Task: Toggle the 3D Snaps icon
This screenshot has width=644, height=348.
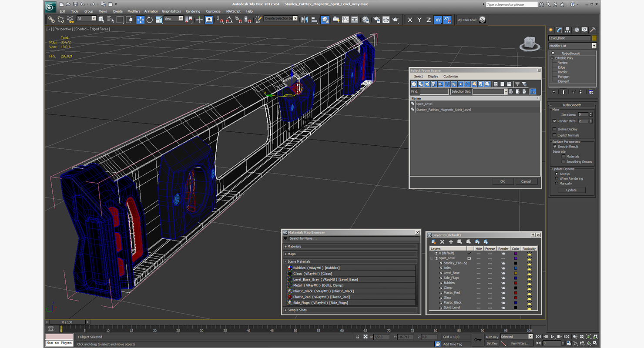Action: tap(220, 20)
